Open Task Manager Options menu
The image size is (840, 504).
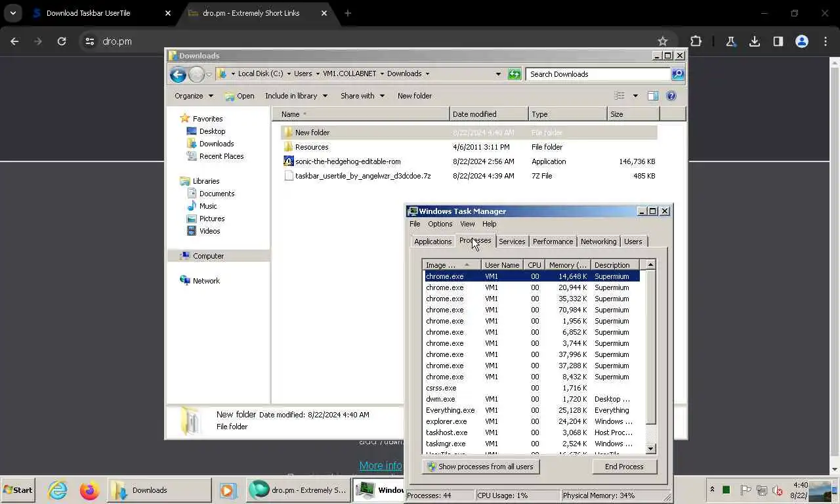440,224
